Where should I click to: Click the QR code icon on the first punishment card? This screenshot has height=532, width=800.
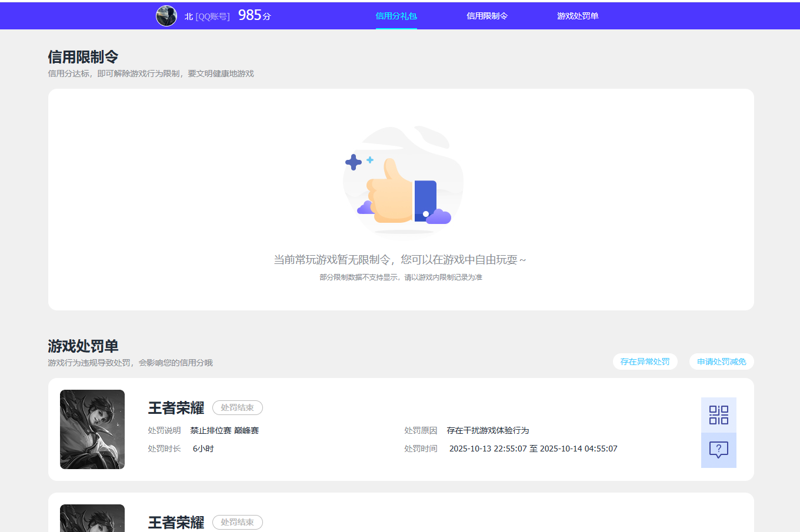point(718,414)
